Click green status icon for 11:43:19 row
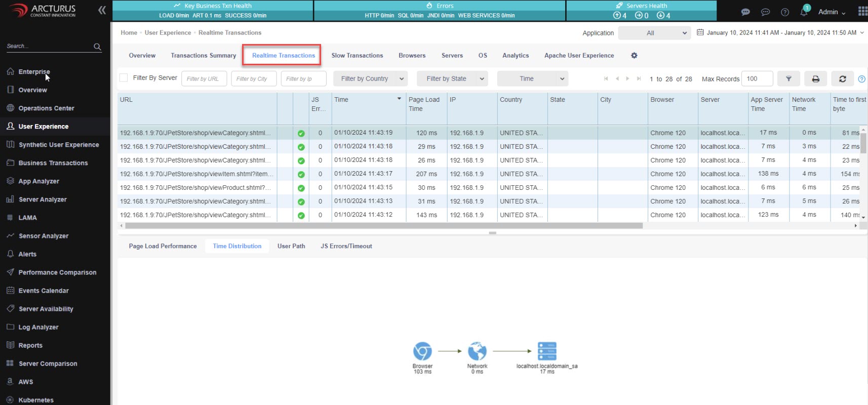This screenshot has height=405, width=868. pyautogui.click(x=301, y=134)
